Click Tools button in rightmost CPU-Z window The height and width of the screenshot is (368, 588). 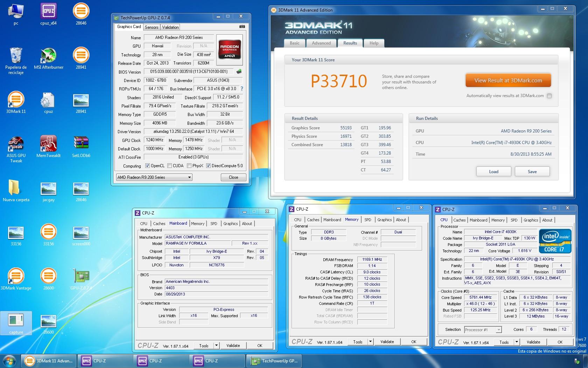pyautogui.click(x=504, y=342)
